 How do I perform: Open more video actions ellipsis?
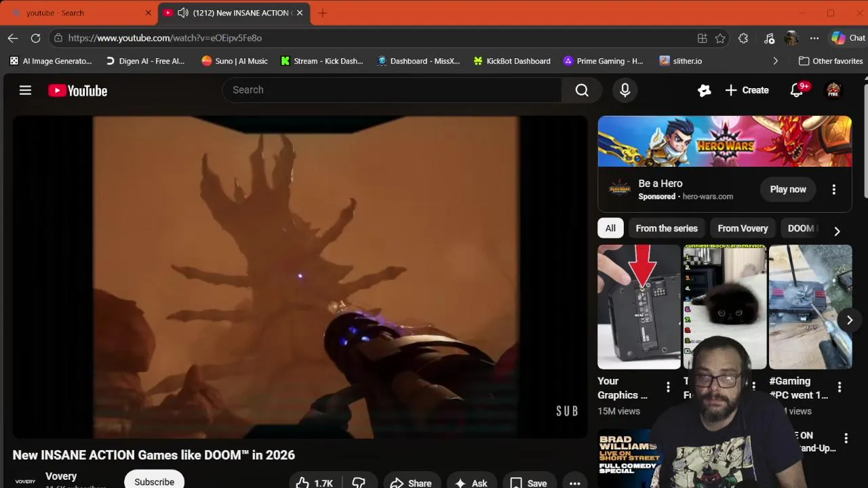point(574,483)
